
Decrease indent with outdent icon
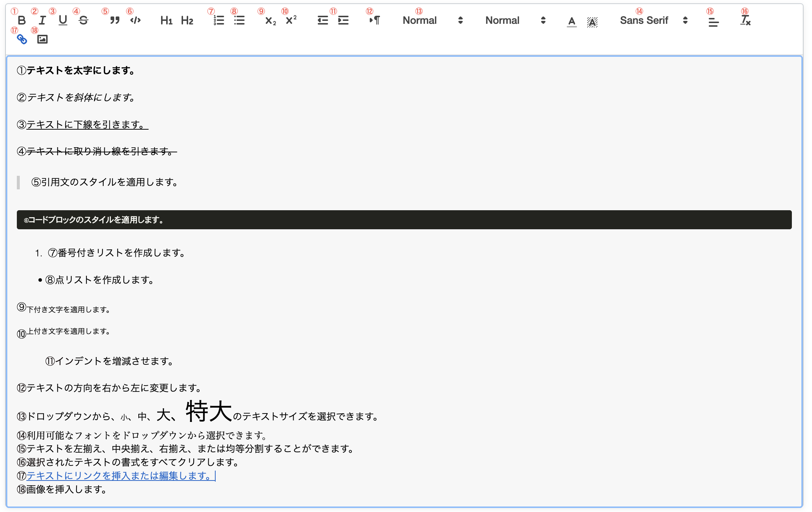pyautogui.click(x=323, y=21)
